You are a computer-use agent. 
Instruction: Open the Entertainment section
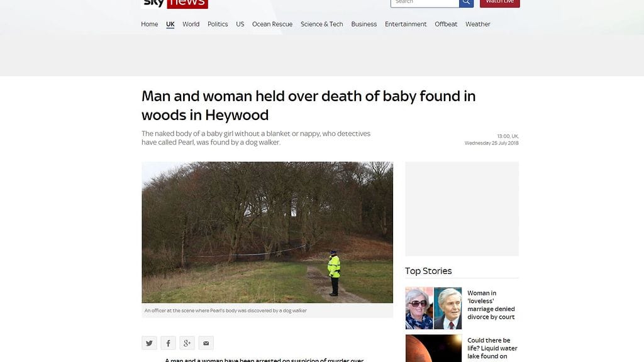pos(406,25)
